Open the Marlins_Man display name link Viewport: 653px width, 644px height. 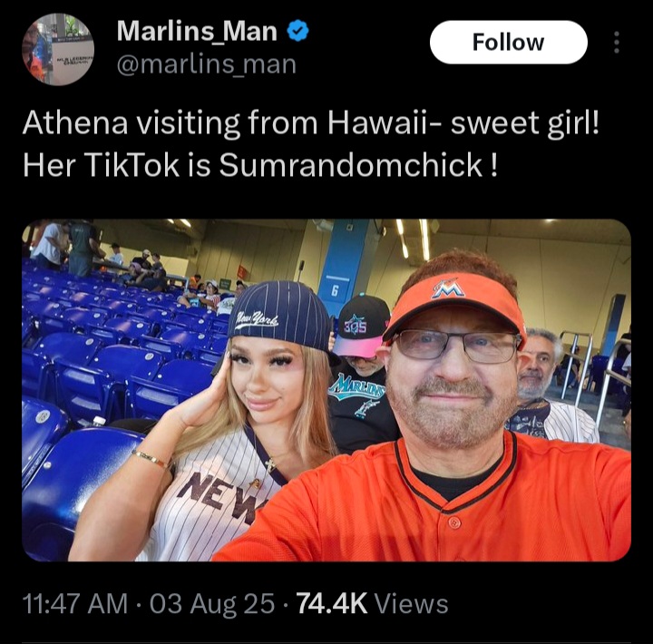coord(197,31)
